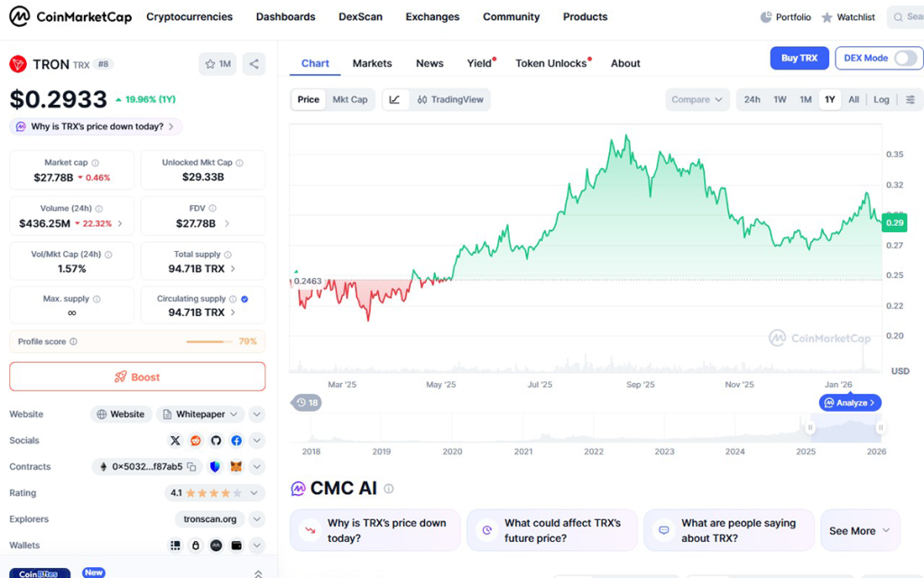Open tronscan.org explorer link
924x578 pixels.
point(209,519)
